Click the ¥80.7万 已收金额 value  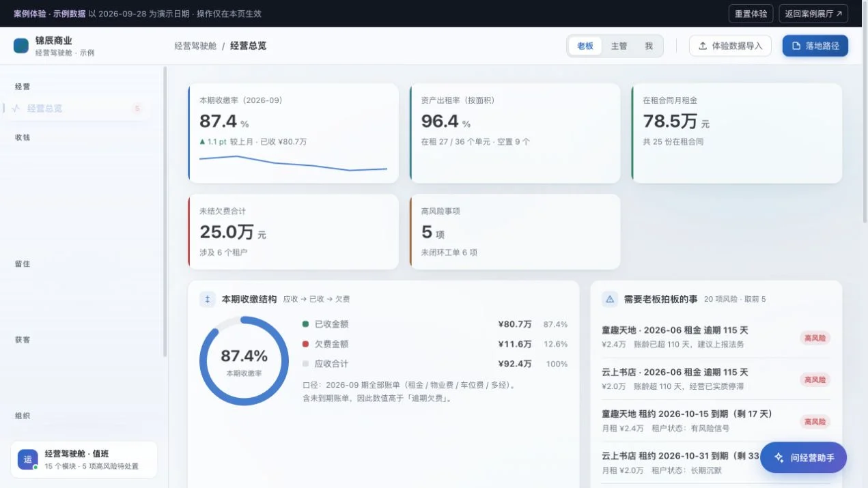(x=515, y=324)
